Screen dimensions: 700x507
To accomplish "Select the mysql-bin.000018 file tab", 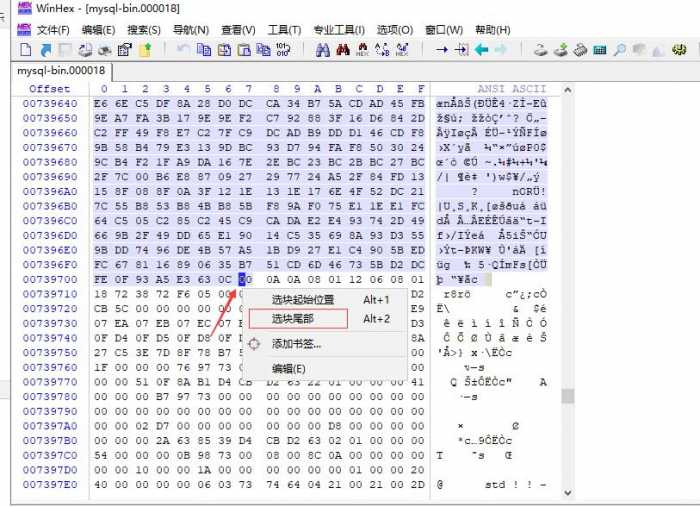I will 61,71.
